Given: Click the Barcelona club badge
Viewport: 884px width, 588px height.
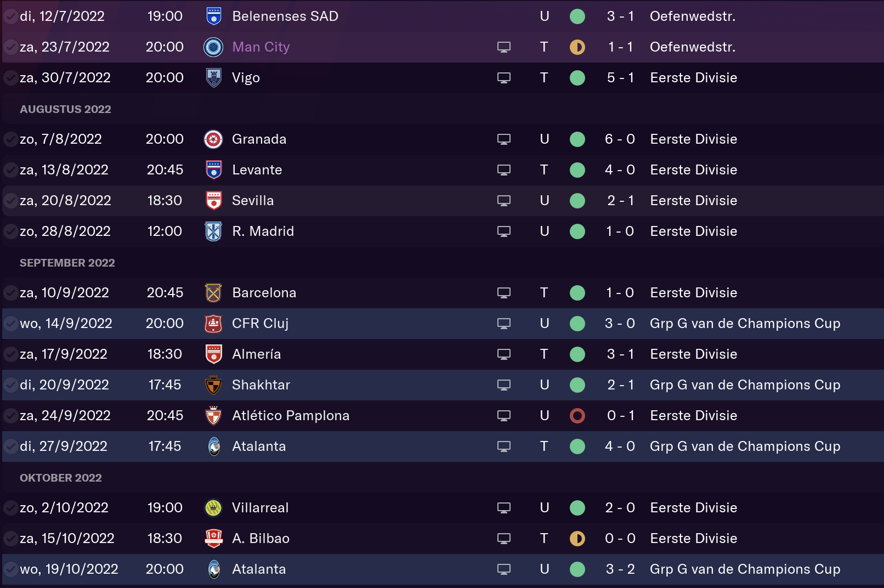Looking at the screenshot, I should (x=213, y=293).
